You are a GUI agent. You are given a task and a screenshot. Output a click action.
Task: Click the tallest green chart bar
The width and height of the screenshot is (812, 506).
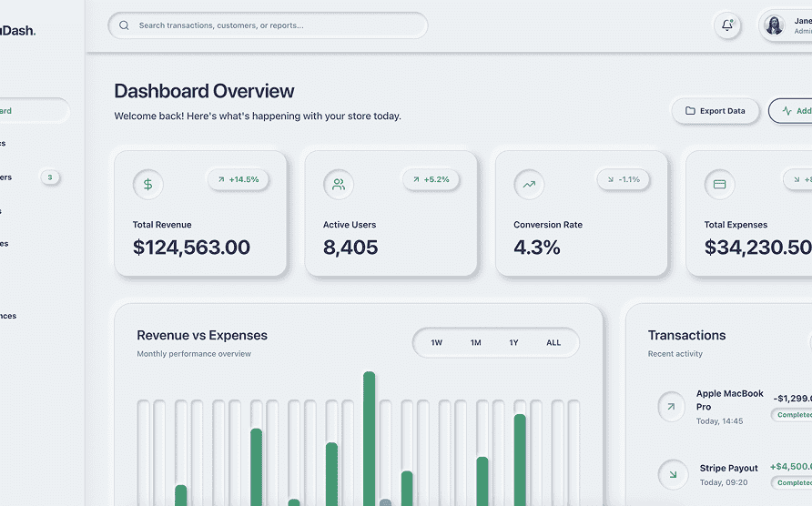[370, 439]
